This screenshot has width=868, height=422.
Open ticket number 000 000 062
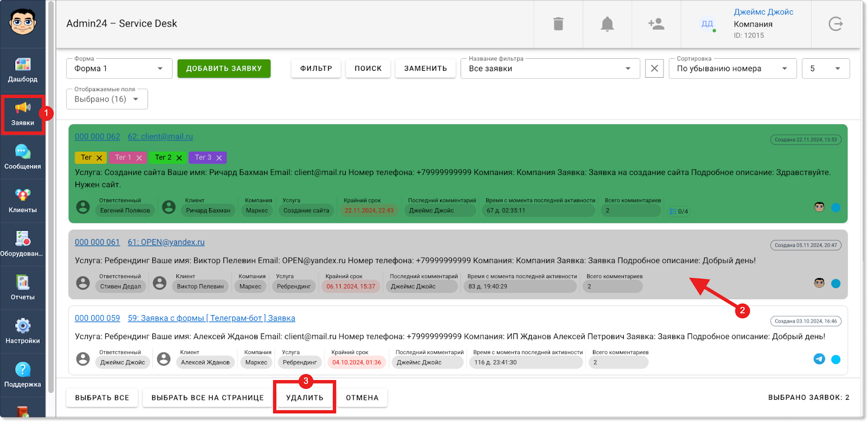click(98, 136)
